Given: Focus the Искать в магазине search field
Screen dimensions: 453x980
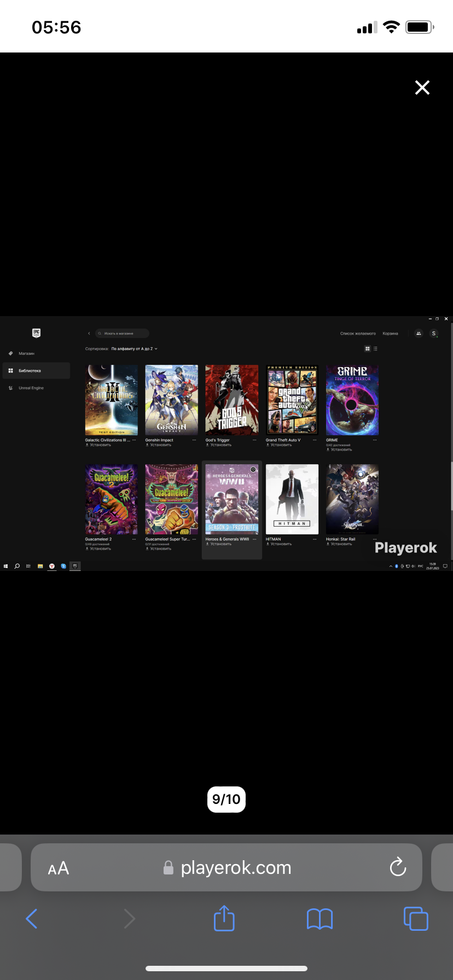Looking at the screenshot, I should [121, 333].
